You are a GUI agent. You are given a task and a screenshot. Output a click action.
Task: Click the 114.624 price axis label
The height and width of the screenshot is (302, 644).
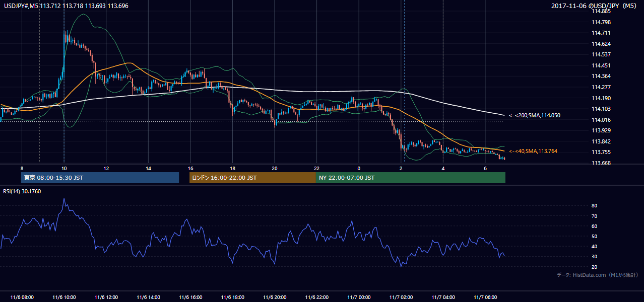pos(601,44)
